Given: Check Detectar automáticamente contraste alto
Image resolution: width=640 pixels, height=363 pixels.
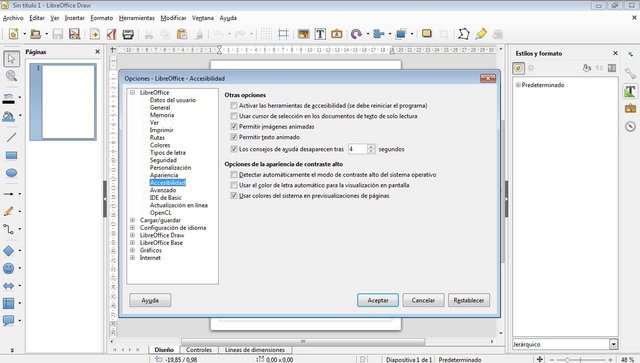Looking at the screenshot, I should pyautogui.click(x=234, y=175).
